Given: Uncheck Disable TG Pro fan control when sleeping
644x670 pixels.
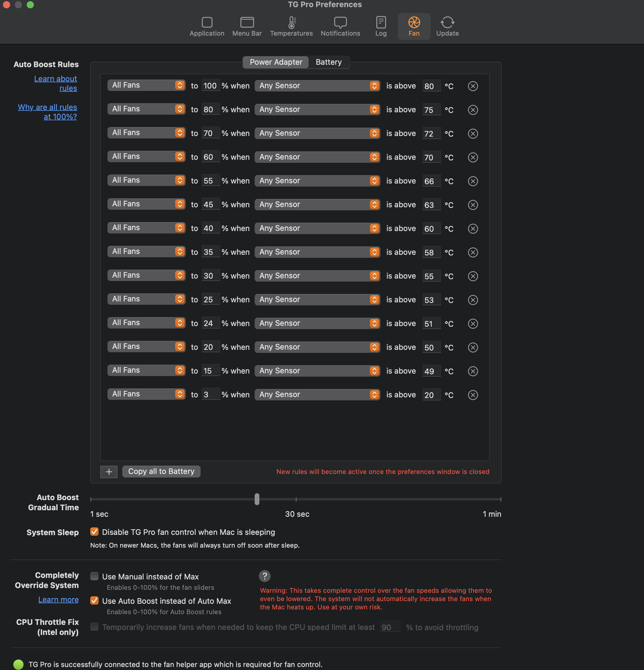Looking at the screenshot, I should [x=94, y=532].
